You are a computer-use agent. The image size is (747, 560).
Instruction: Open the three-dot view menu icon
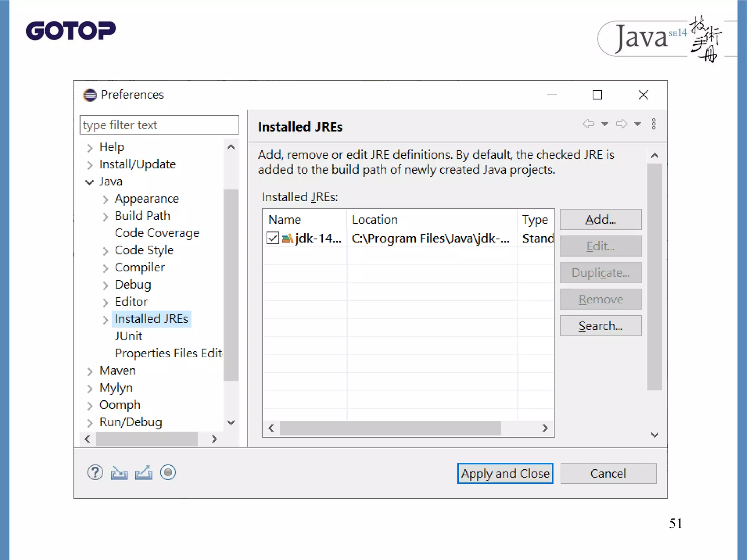[654, 124]
